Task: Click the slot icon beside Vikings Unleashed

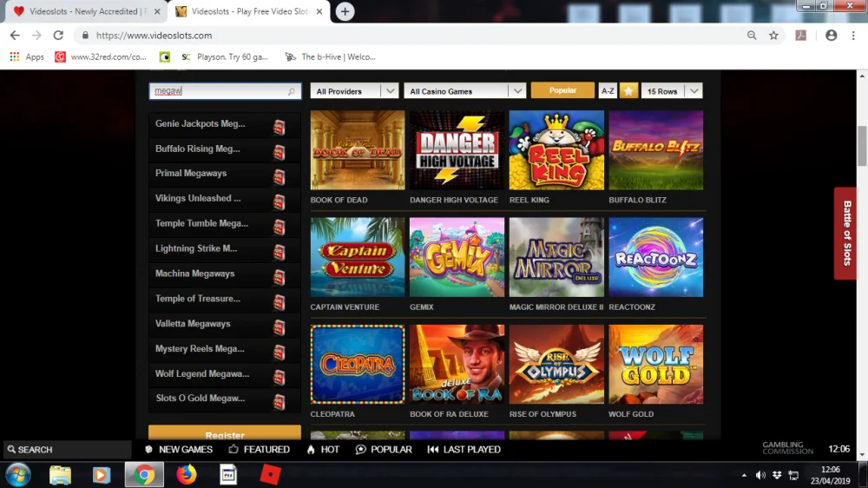Action: (x=279, y=202)
